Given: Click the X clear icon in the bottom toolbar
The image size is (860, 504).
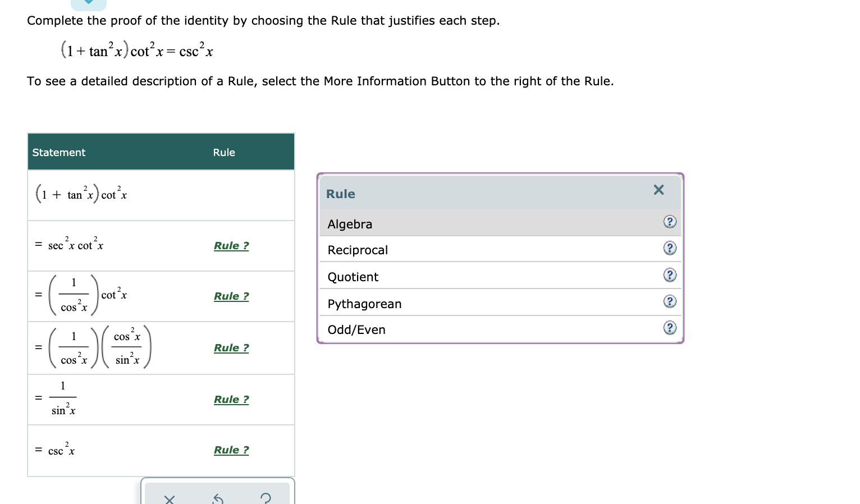Looking at the screenshot, I should tap(170, 499).
